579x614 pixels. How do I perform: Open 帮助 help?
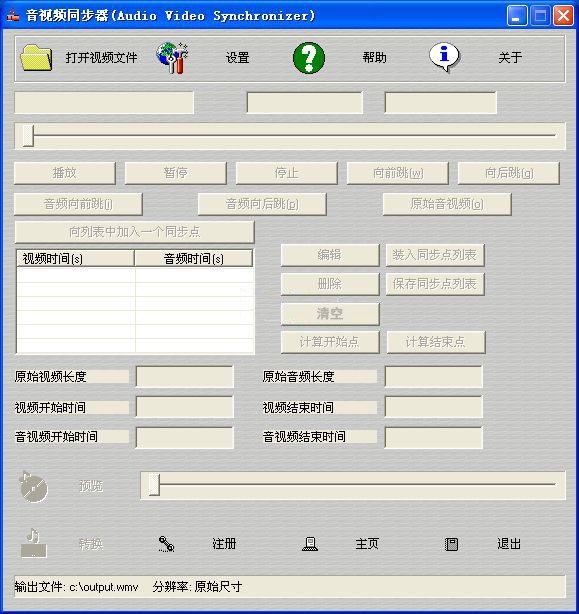click(x=374, y=58)
